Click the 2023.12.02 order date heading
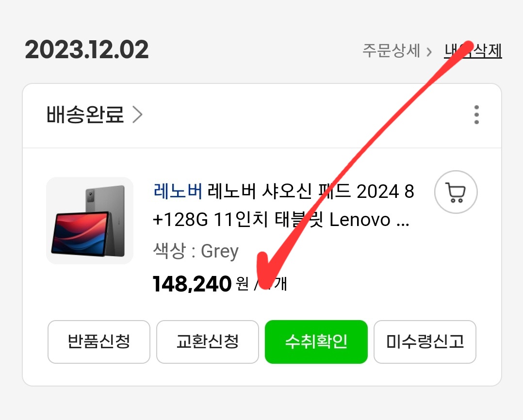The width and height of the screenshot is (523, 420). pyautogui.click(x=87, y=49)
